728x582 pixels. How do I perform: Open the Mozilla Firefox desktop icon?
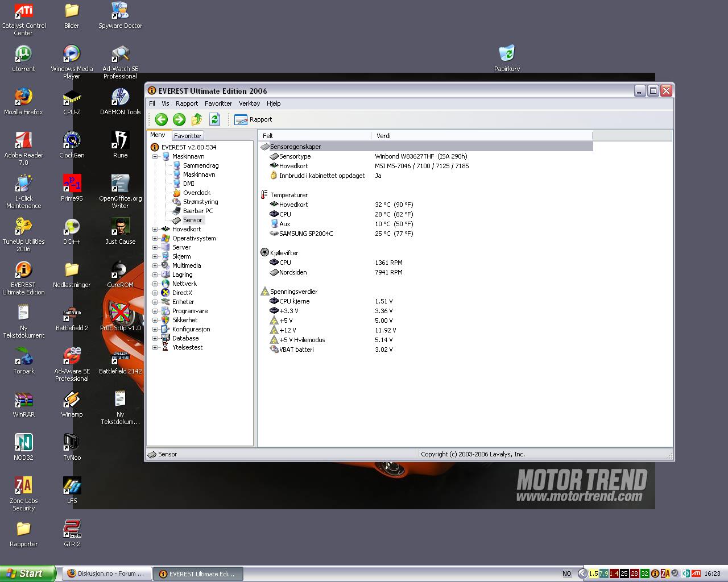(23, 102)
